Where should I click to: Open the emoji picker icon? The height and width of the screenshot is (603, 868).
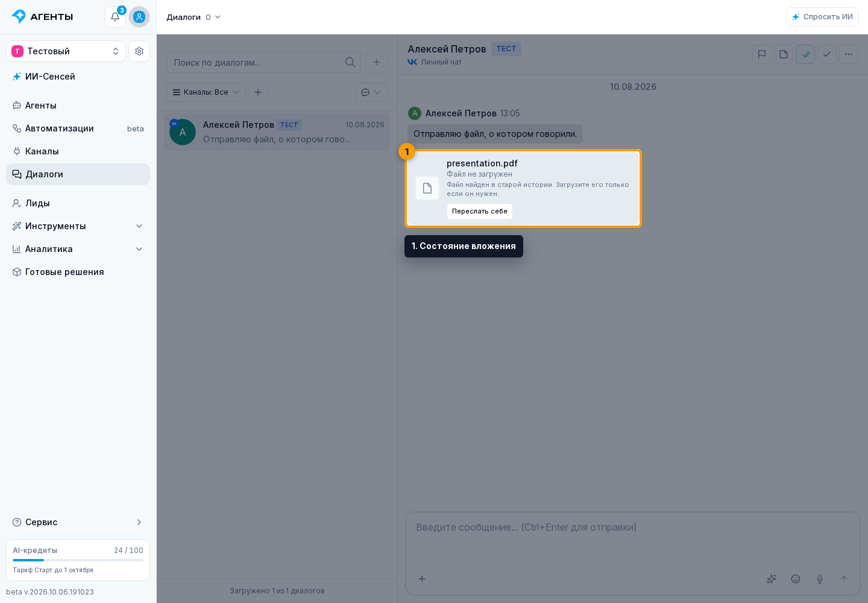[x=796, y=579]
